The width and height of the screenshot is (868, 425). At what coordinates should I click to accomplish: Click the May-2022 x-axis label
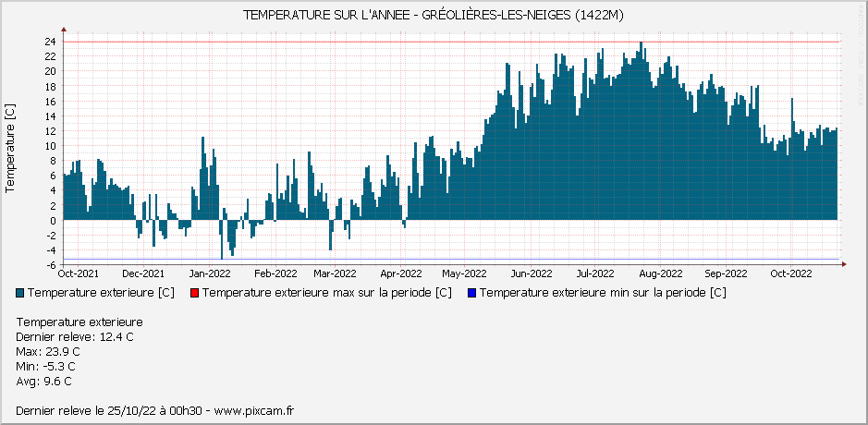point(464,273)
